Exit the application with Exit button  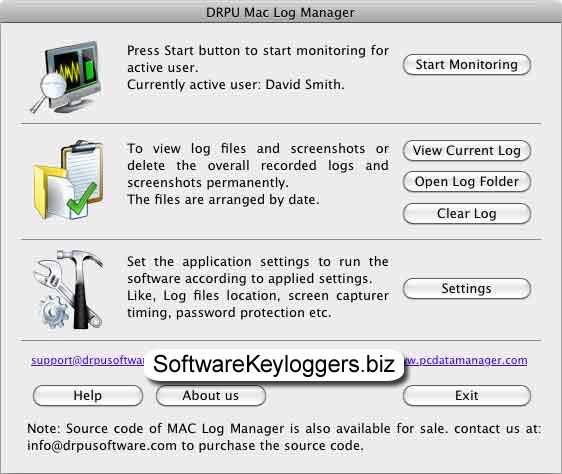[466, 396]
